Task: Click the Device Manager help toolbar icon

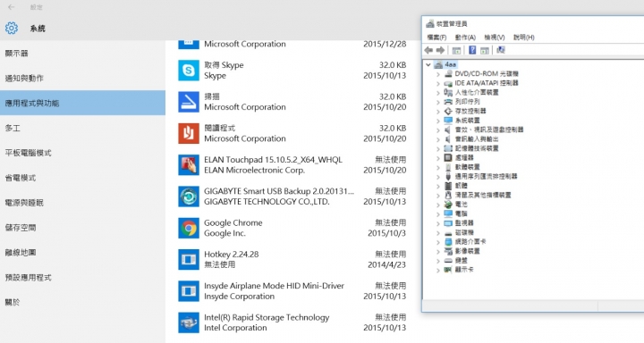Action: 472,50
